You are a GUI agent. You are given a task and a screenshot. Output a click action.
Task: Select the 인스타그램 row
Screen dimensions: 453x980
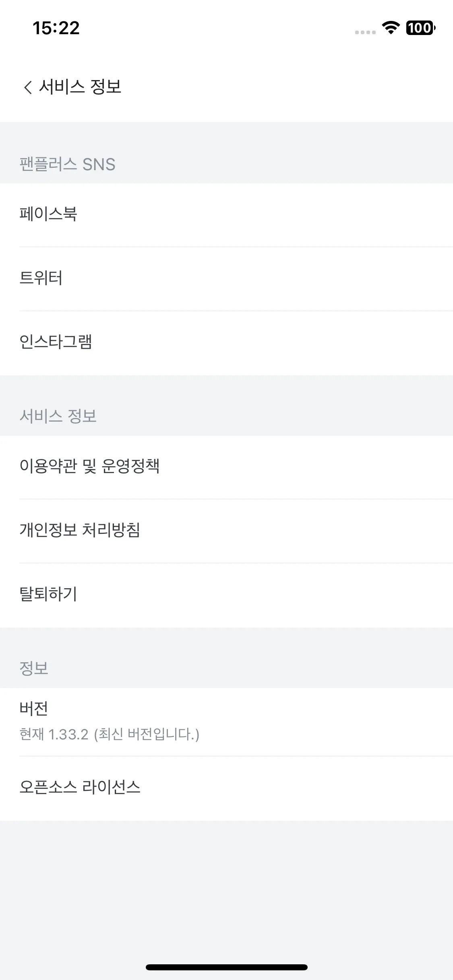pyautogui.click(x=226, y=343)
